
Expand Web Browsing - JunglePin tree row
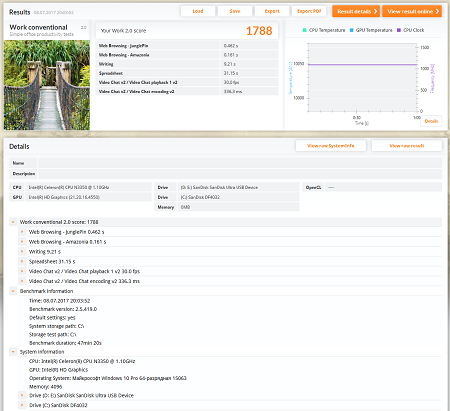tap(22, 232)
